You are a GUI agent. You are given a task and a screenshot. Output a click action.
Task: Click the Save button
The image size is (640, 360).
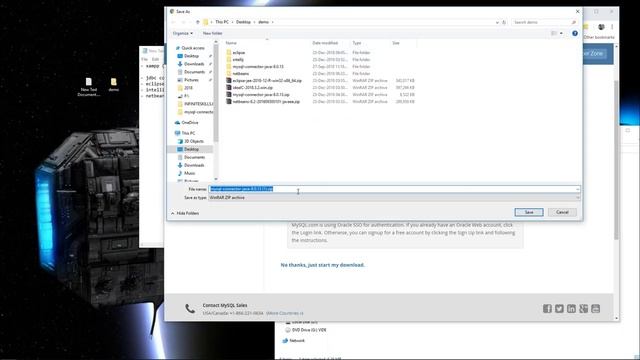point(529,212)
